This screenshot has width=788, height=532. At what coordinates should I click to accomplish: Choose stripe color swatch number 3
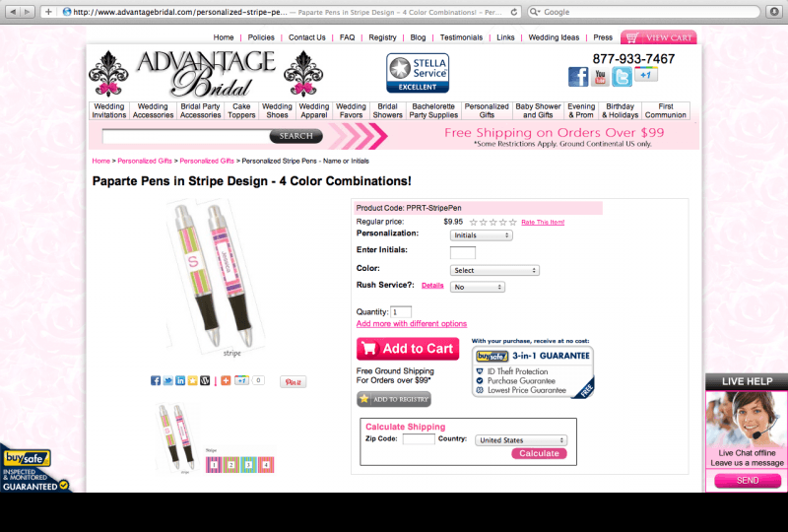click(x=248, y=465)
